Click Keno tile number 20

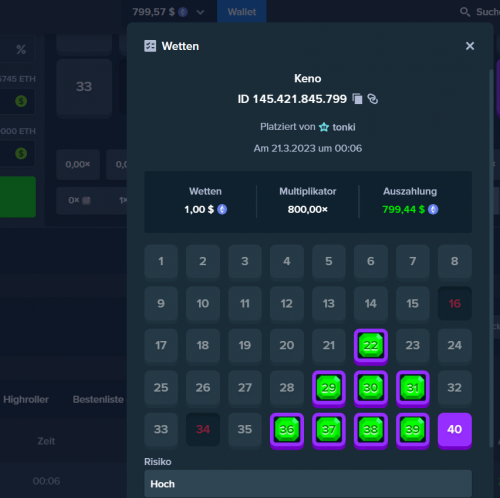(x=287, y=346)
